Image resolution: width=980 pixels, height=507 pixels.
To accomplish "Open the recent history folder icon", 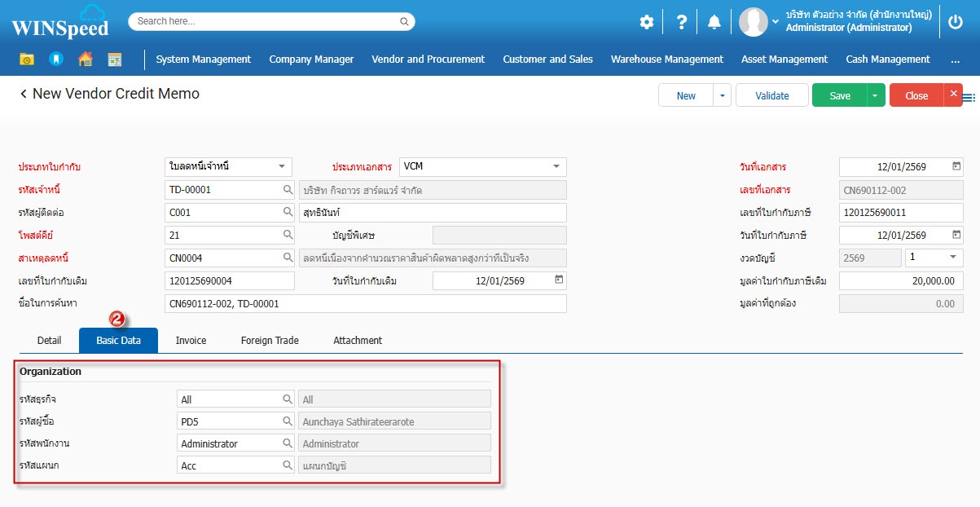I will 27,60.
